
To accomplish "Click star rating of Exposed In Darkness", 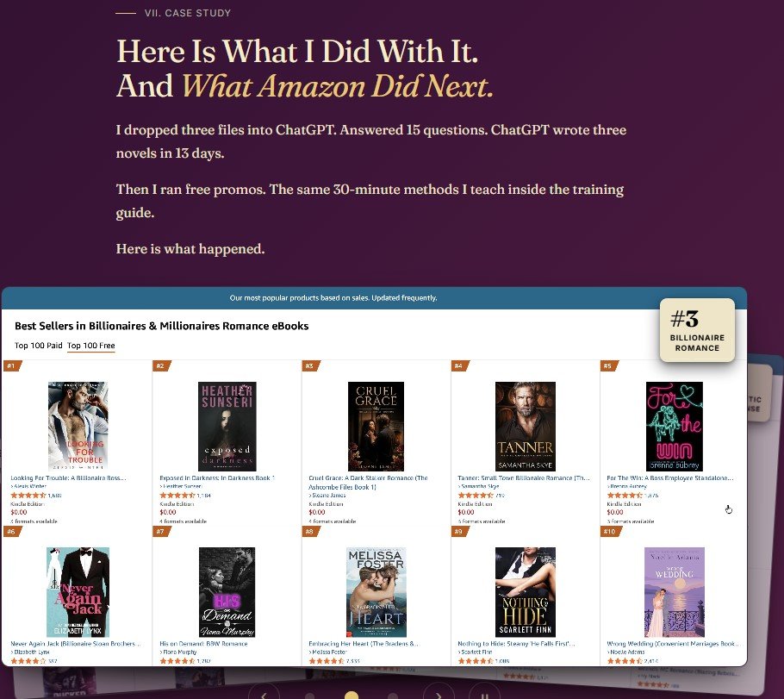I will pos(177,495).
